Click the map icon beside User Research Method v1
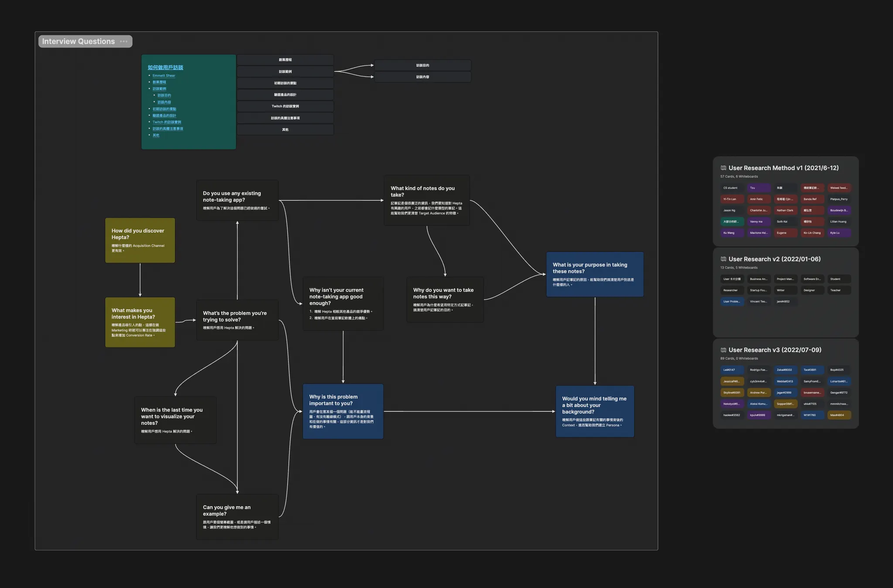Screen dimensions: 893x588 click(x=723, y=168)
